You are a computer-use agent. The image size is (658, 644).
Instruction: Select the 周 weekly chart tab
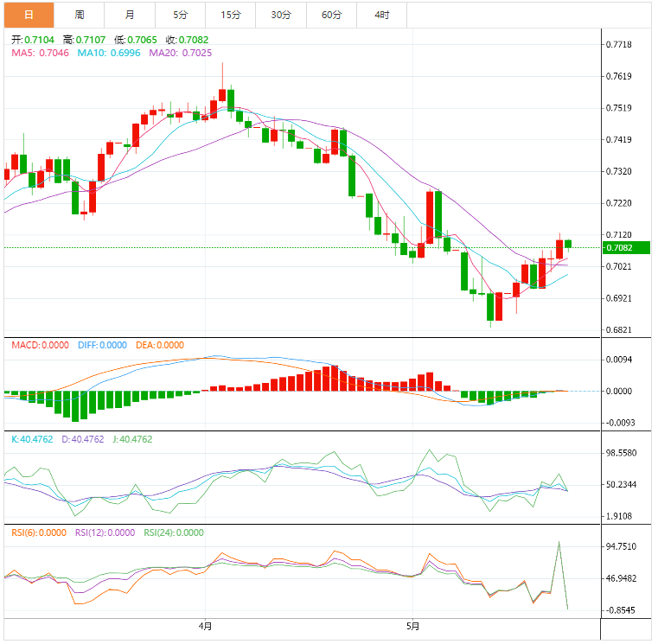[x=80, y=15]
